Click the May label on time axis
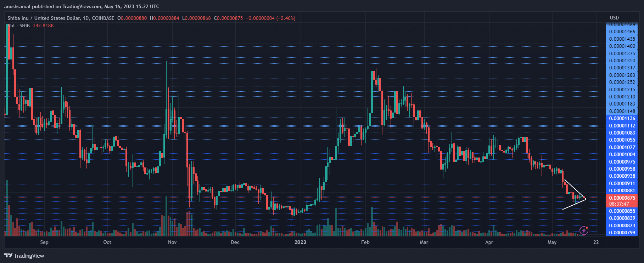 (x=552, y=242)
